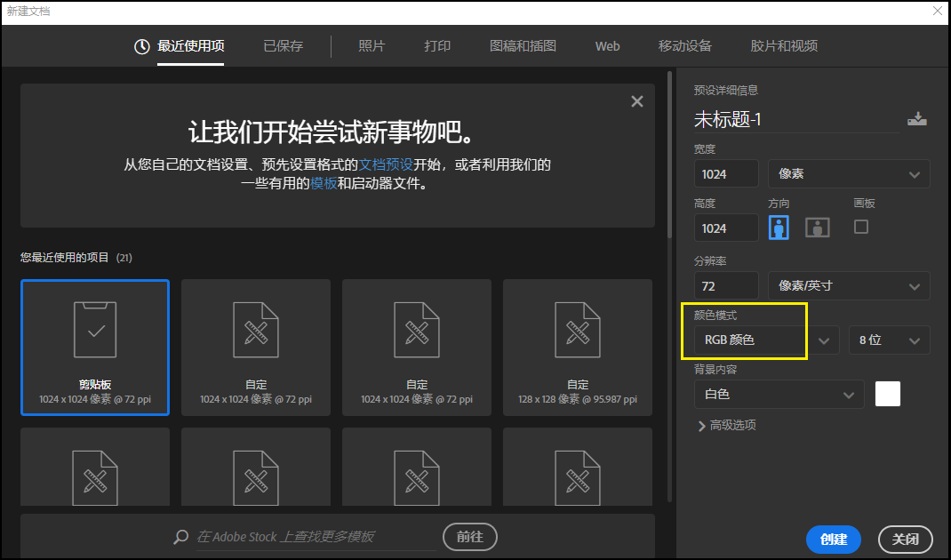The width and height of the screenshot is (951, 560).
Task: Dismiss the new features banner with its X icon
Action: click(x=637, y=101)
